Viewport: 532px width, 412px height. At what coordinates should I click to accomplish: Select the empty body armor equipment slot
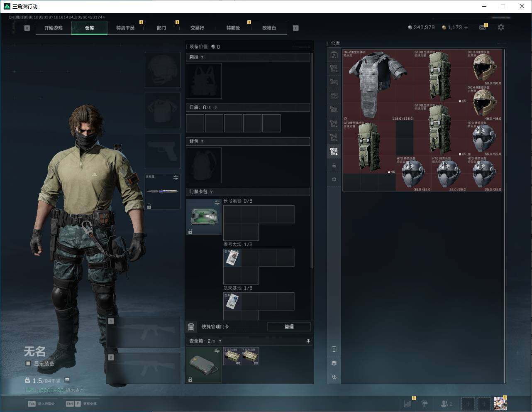click(x=162, y=110)
